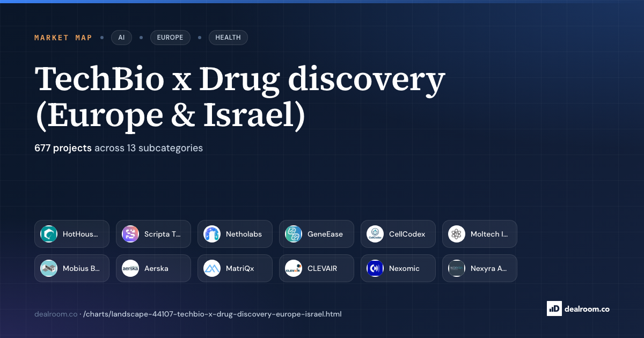The height and width of the screenshot is (338, 644).
Task: Open the CLEVAIR company name
Action: pos(323,268)
